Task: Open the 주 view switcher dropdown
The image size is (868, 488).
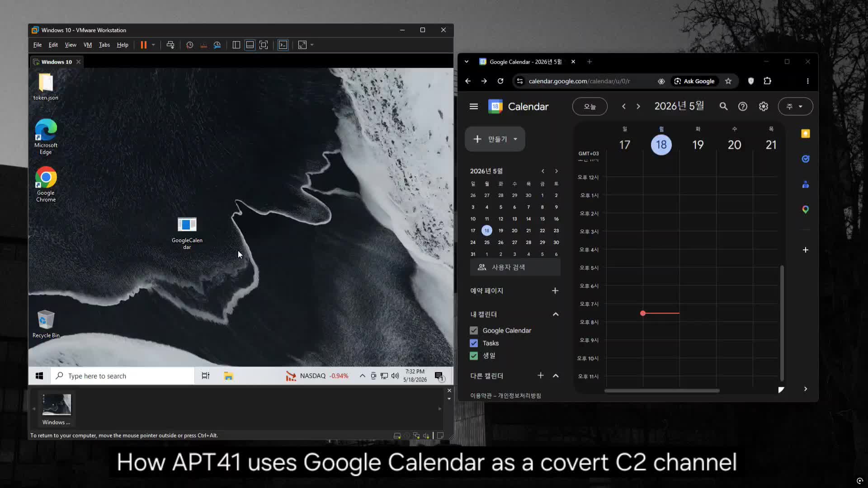Action: click(795, 107)
